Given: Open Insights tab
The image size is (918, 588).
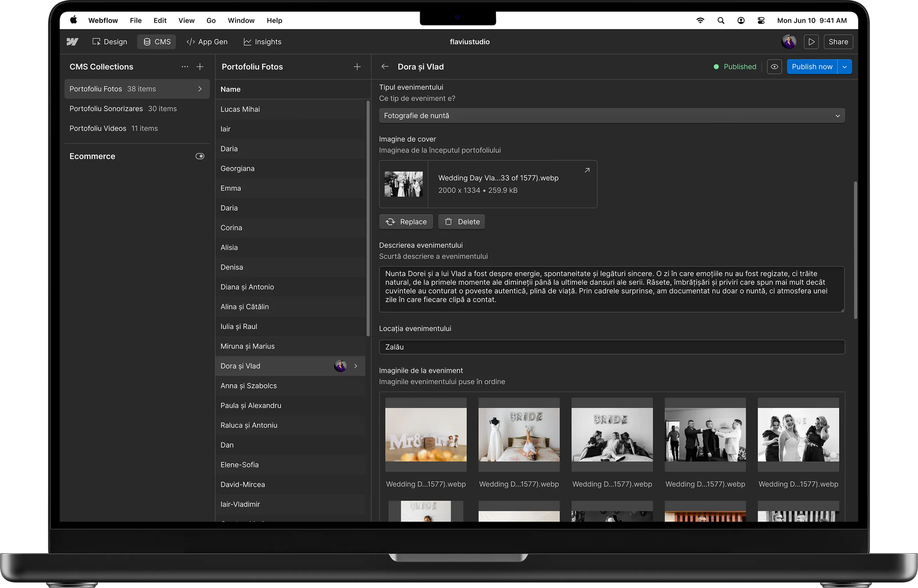Looking at the screenshot, I should pyautogui.click(x=262, y=42).
